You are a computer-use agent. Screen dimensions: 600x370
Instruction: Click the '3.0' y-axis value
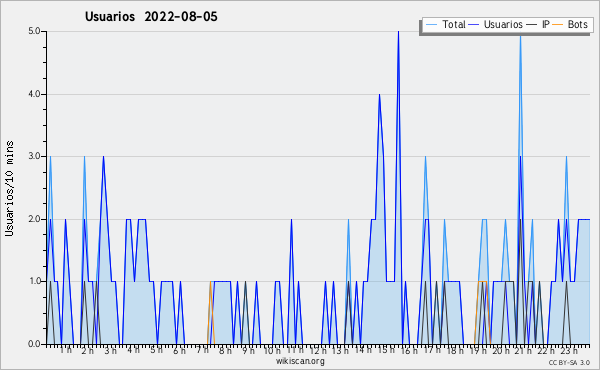coord(34,156)
